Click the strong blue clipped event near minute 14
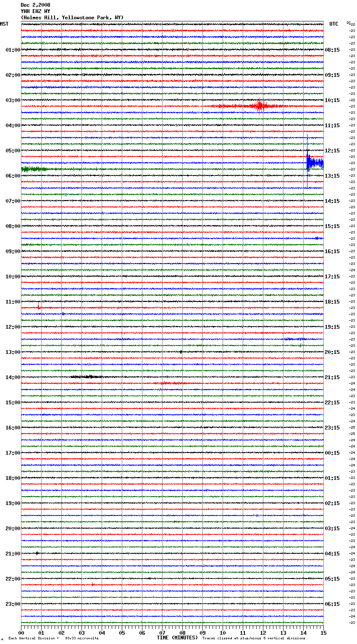This screenshot has height=644, width=357. [314, 162]
